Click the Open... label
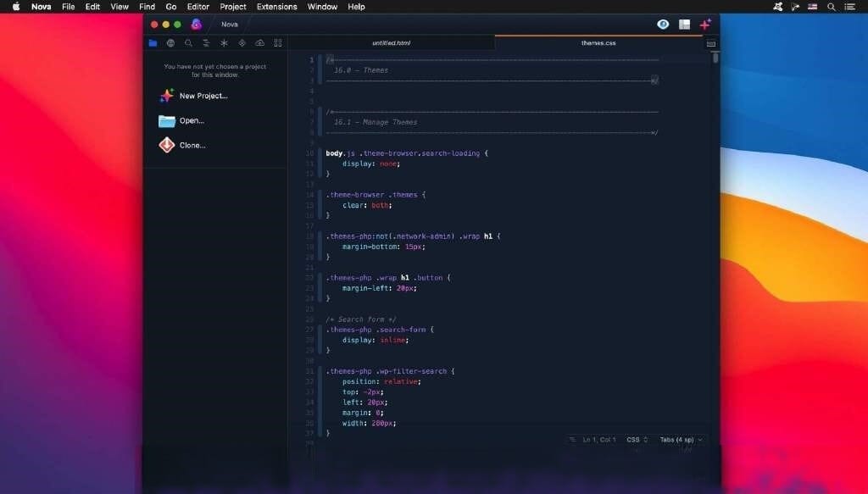Image resolution: width=868 pixels, height=494 pixels. point(192,120)
